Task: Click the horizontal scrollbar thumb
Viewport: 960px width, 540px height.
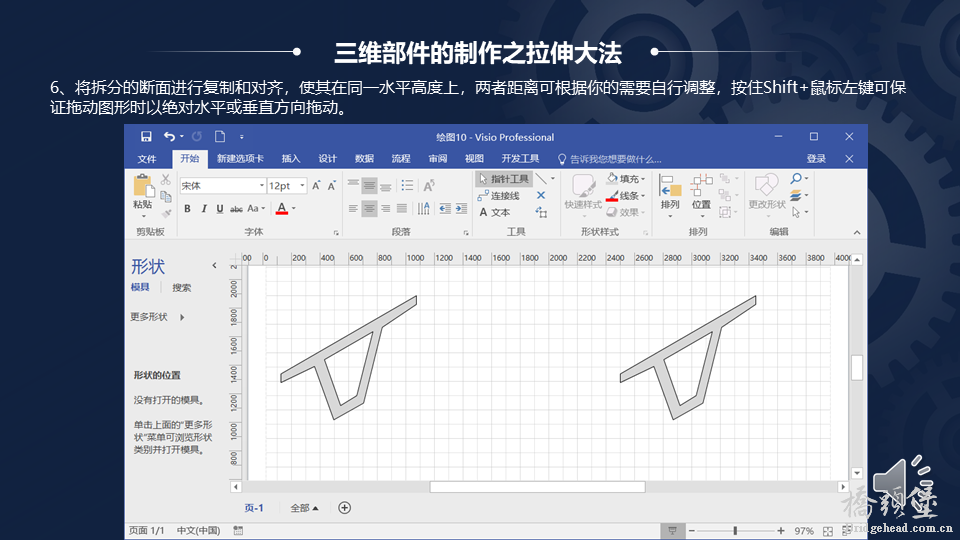Action: tap(537, 487)
